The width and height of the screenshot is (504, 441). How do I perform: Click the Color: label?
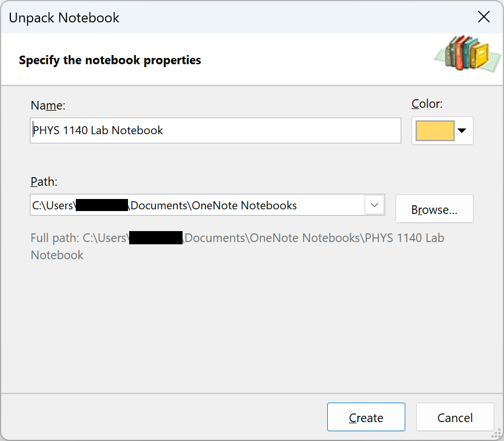coord(427,104)
